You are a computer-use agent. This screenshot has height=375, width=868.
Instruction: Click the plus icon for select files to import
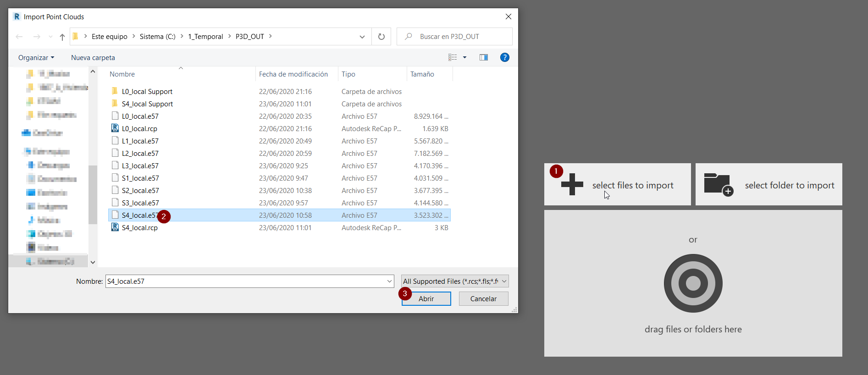572,184
